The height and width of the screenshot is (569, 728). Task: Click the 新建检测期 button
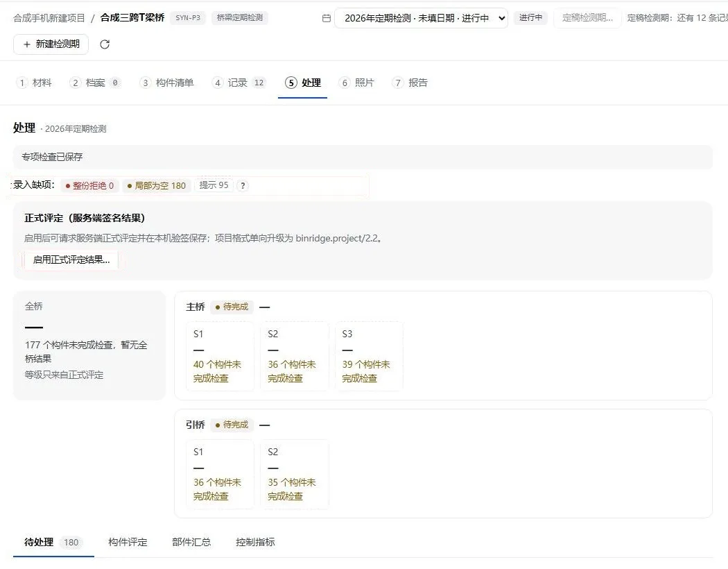point(51,44)
